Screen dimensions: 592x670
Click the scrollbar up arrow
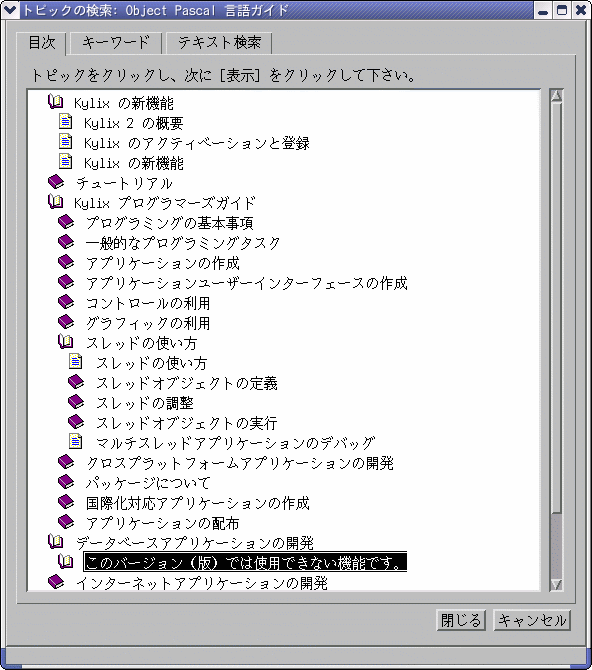[556, 96]
